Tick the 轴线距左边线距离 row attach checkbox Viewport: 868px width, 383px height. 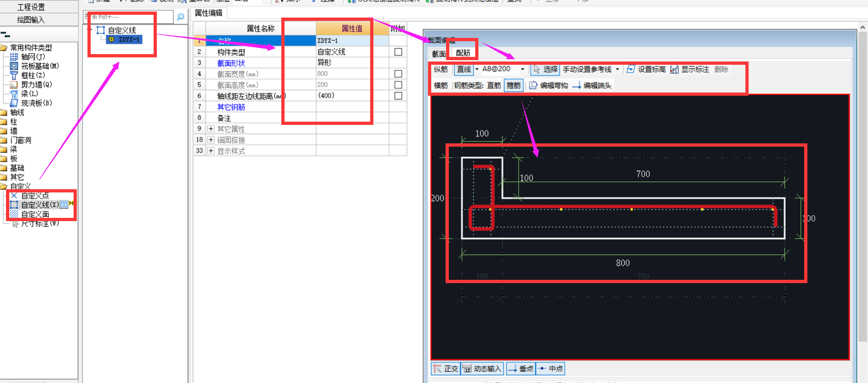point(398,96)
